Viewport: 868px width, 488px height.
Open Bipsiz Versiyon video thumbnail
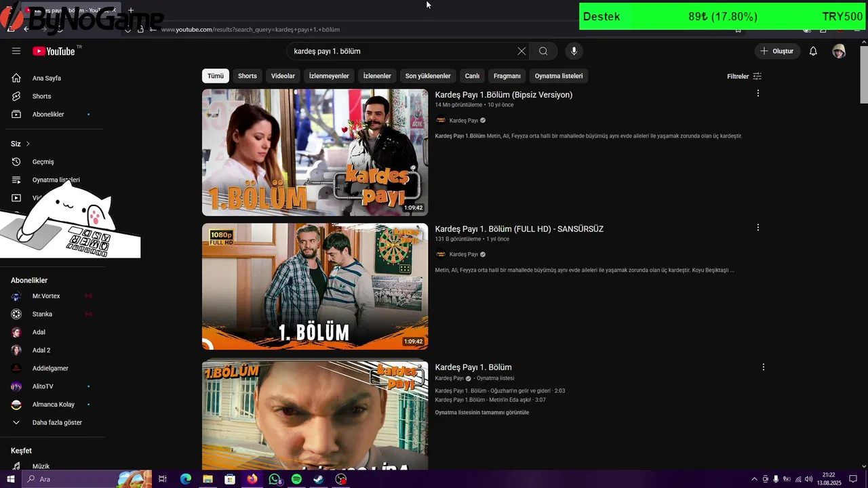(315, 152)
